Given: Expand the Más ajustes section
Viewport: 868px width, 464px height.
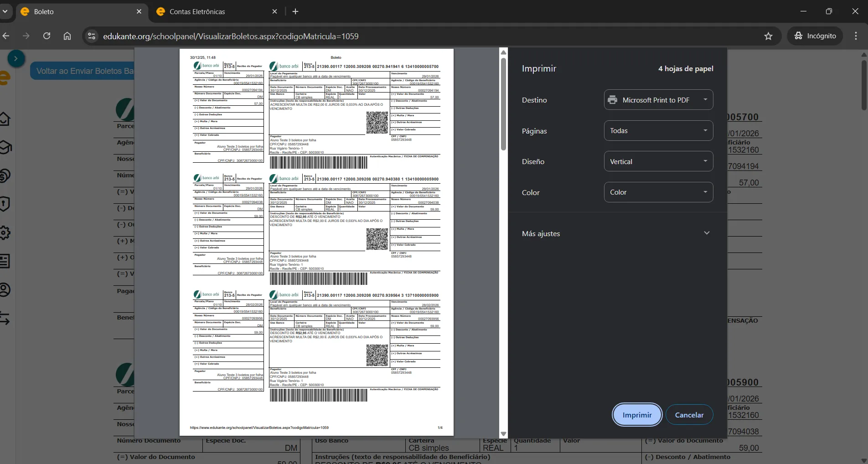Looking at the screenshot, I should [x=707, y=233].
